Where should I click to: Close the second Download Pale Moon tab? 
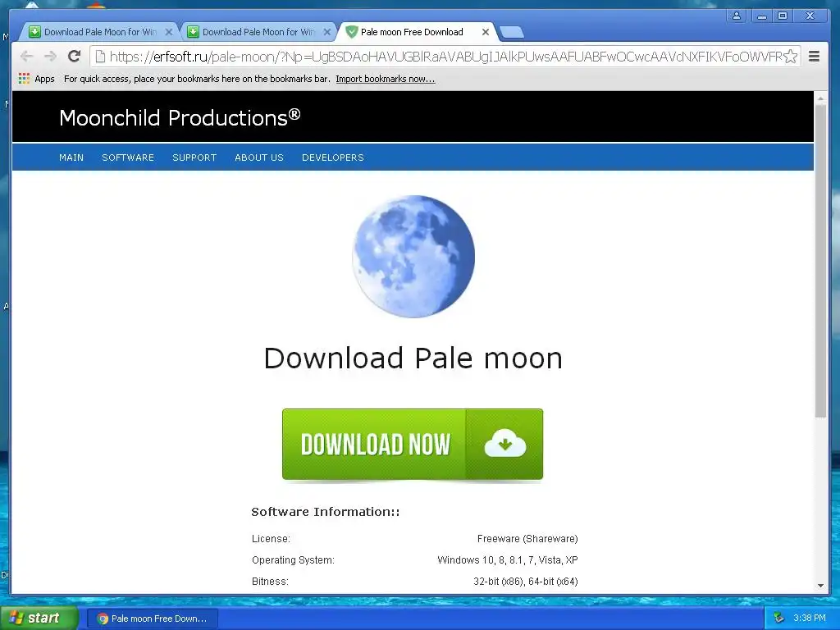coord(326,32)
